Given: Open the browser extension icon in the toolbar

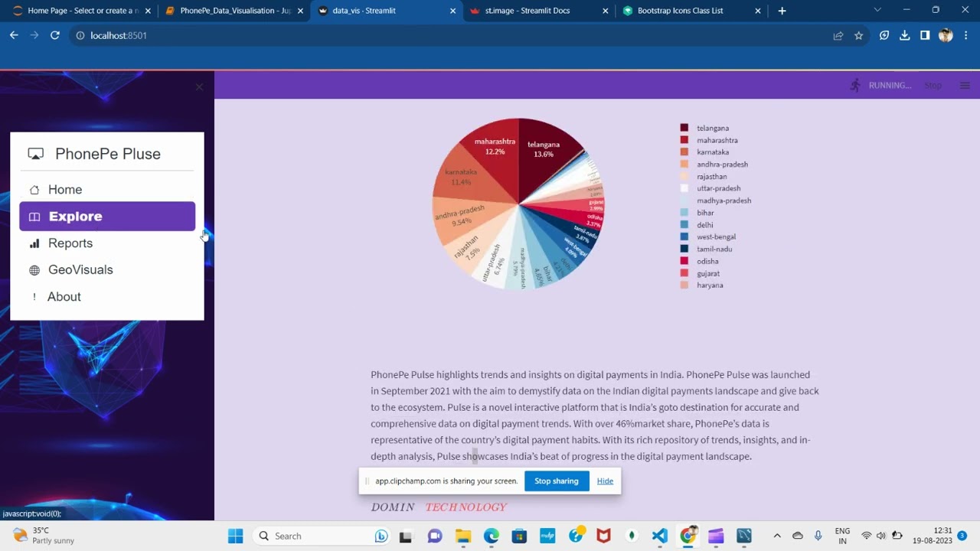Looking at the screenshot, I should coord(884,35).
